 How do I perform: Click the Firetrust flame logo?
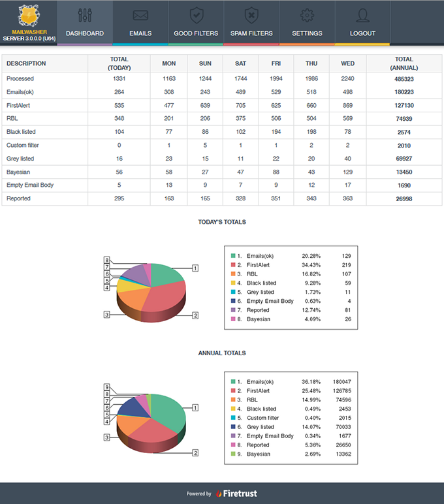tap(219, 494)
